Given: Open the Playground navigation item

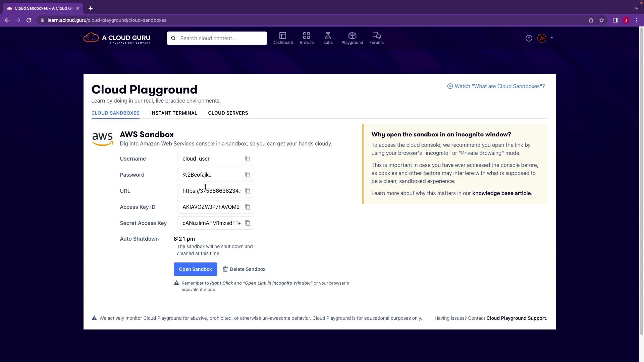Looking at the screenshot, I should (x=352, y=38).
